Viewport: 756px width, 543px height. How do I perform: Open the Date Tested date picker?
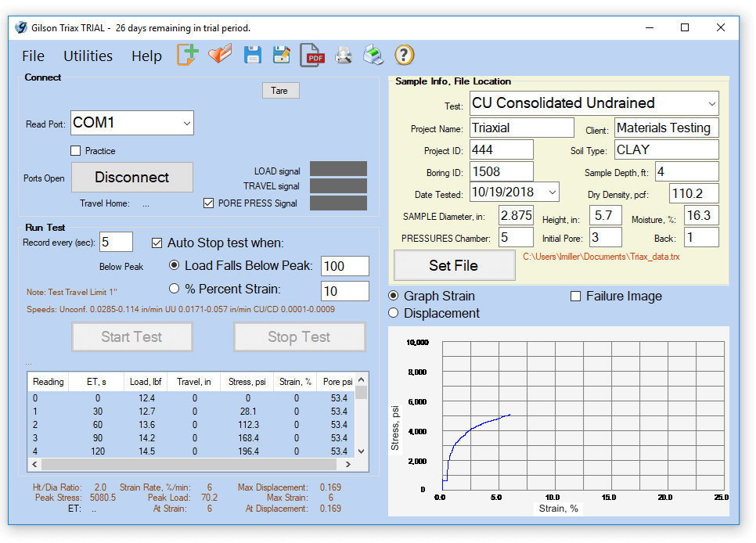[553, 192]
